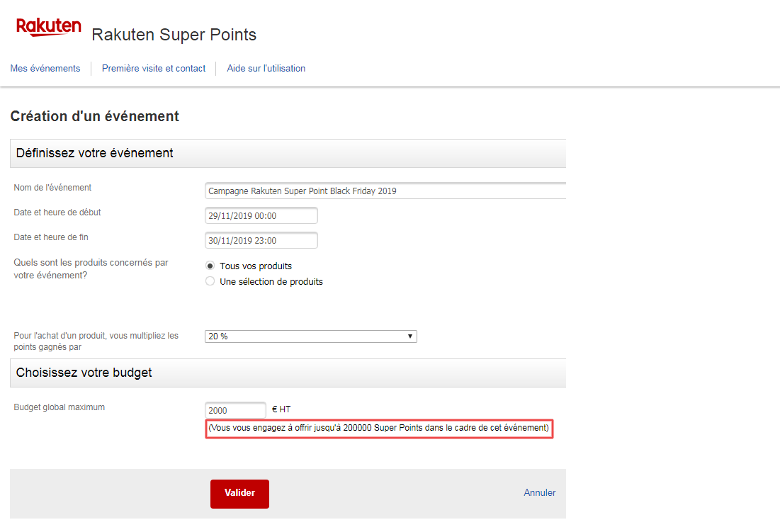This screenshot has height=532, width=780.
Task: Click the € HT label beside the budget
Action: 280,409
